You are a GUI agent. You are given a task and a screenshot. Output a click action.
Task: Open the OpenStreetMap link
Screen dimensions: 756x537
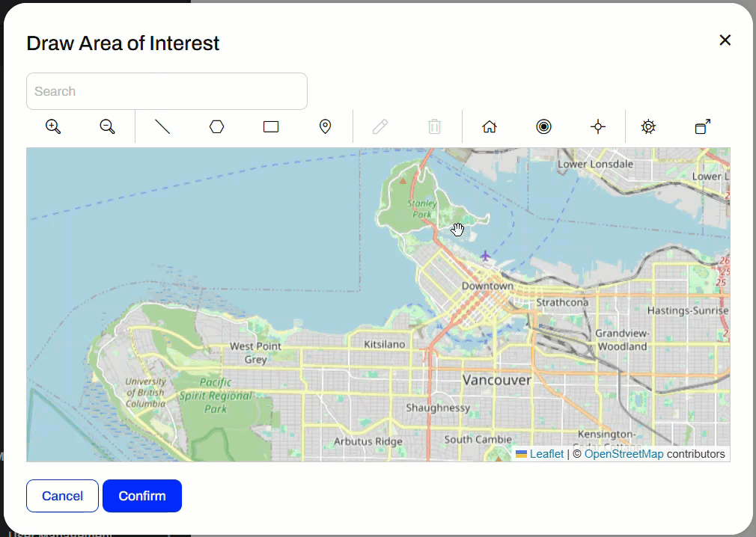point(624,454)
